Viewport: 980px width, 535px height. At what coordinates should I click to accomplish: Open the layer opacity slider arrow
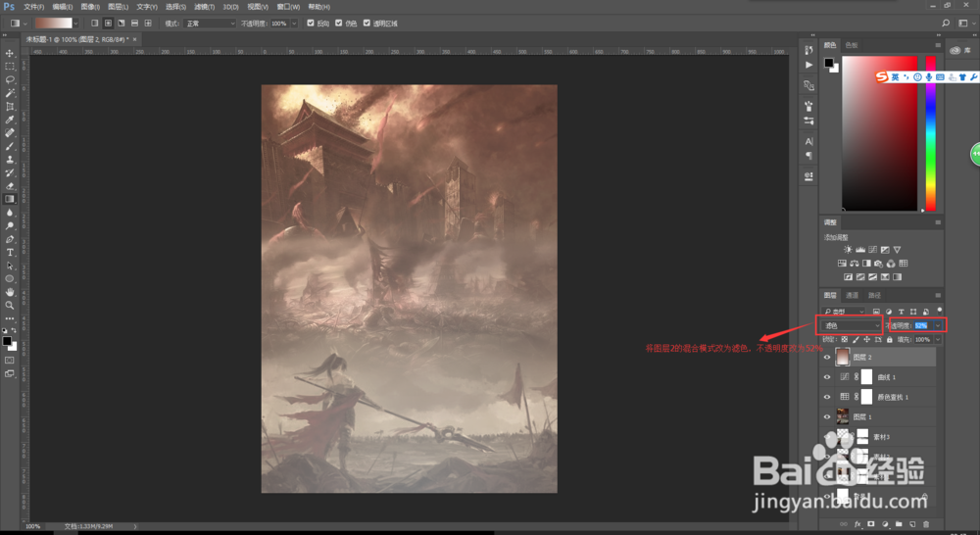coord(938,325)
